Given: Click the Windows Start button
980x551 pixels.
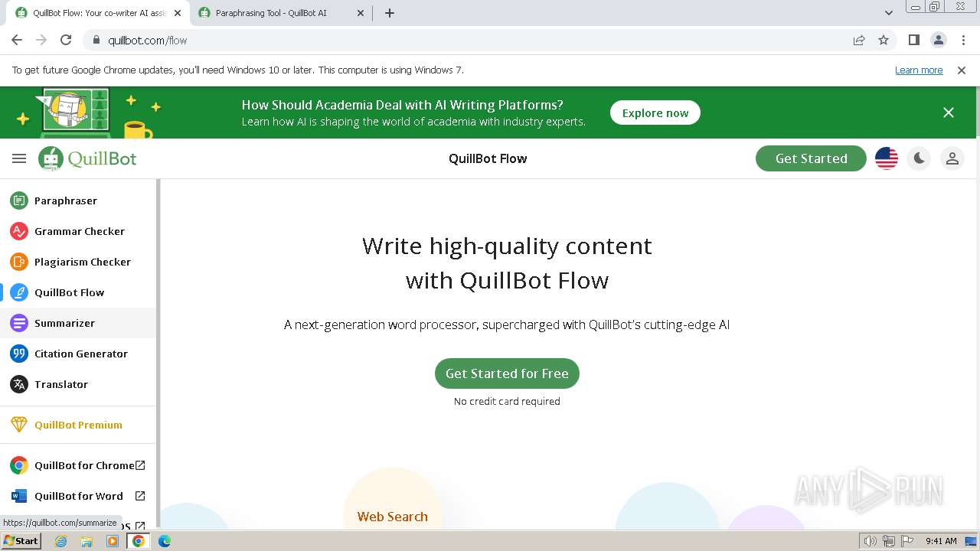Looking at the screenshot, I should [x=21, y=541].
